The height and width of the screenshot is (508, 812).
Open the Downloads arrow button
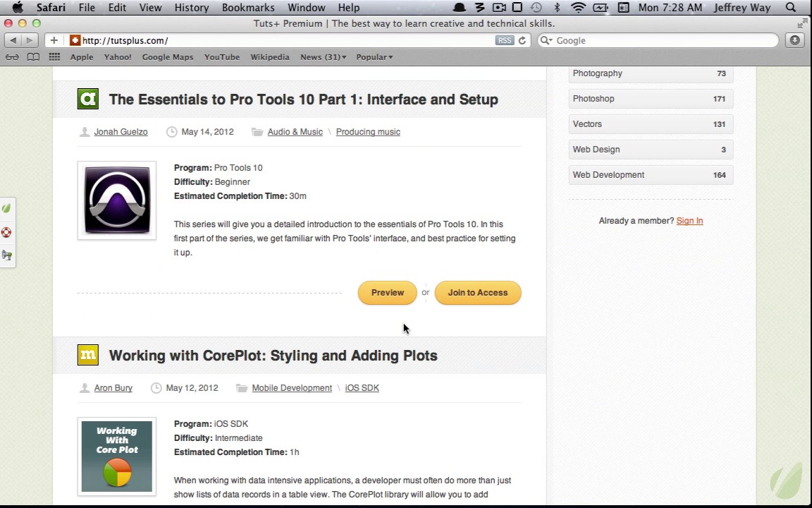tap(795, 40)
